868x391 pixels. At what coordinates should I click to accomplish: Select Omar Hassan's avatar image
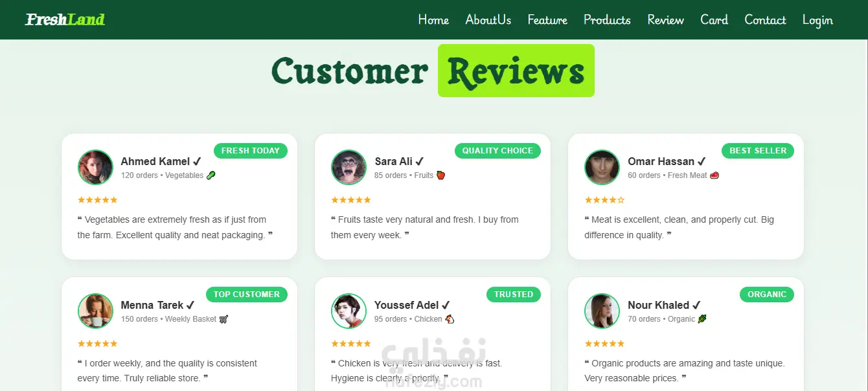point(602,168)
